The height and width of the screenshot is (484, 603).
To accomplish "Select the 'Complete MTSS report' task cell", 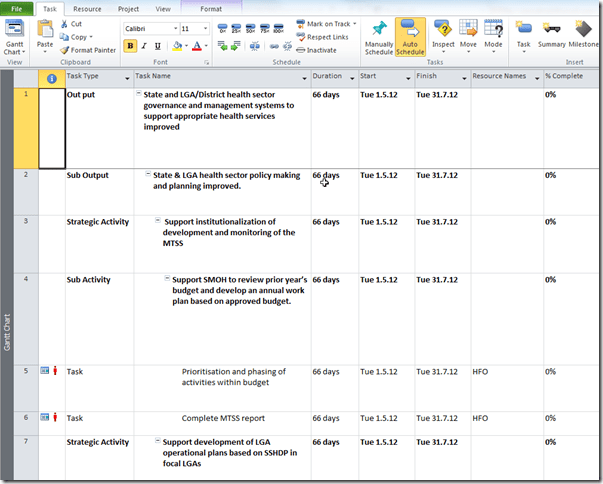I will 220,418.
